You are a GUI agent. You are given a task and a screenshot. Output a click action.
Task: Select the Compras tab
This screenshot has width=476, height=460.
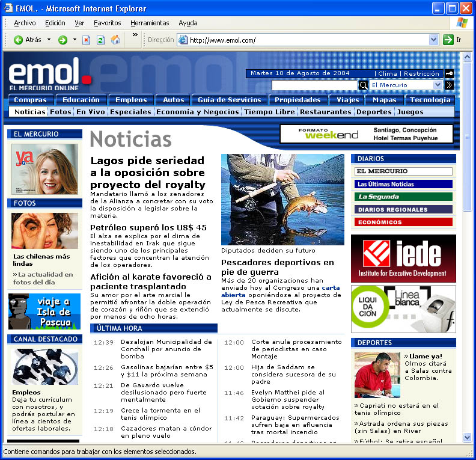(x=31, y=100)
